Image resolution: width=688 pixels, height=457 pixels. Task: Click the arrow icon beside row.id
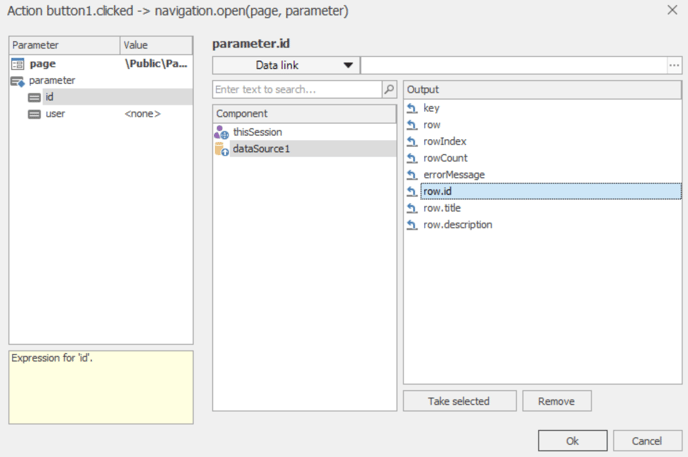[x=412, y=191]
